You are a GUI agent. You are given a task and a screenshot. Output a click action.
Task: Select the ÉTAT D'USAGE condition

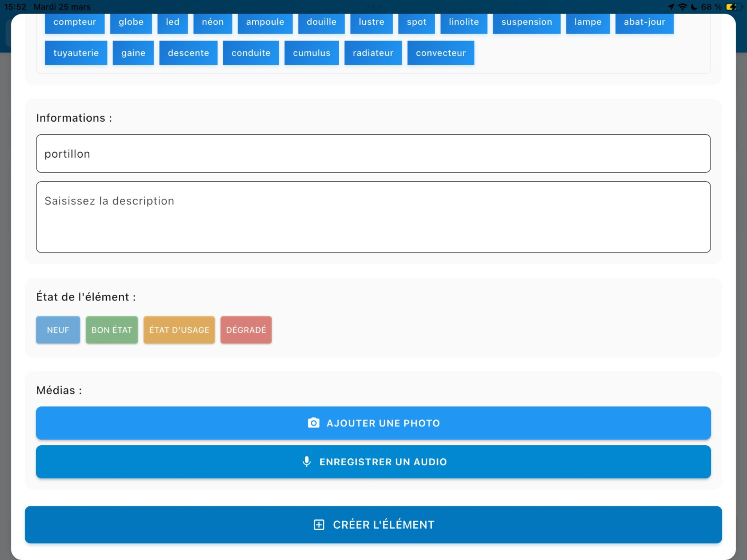(179, 330)
